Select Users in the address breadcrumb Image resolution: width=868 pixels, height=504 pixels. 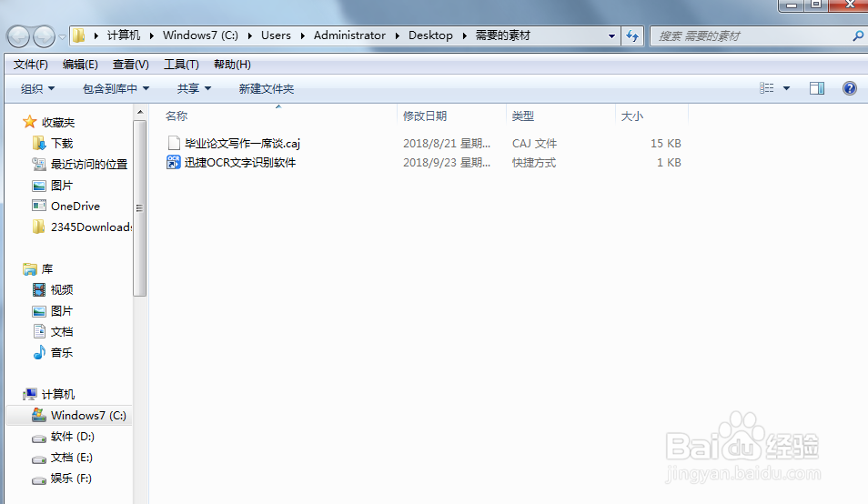pos(276,35)
